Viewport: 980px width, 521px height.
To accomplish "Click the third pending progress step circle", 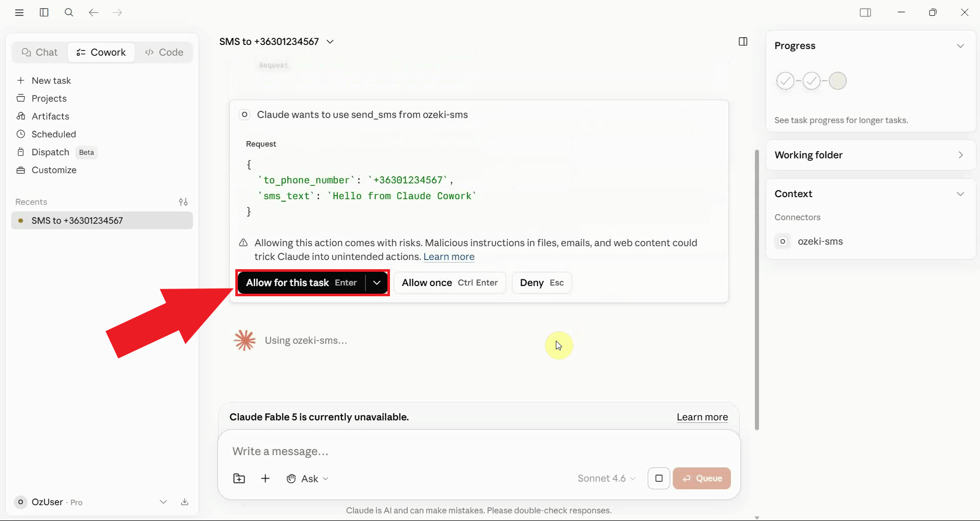I will (838, 81).
